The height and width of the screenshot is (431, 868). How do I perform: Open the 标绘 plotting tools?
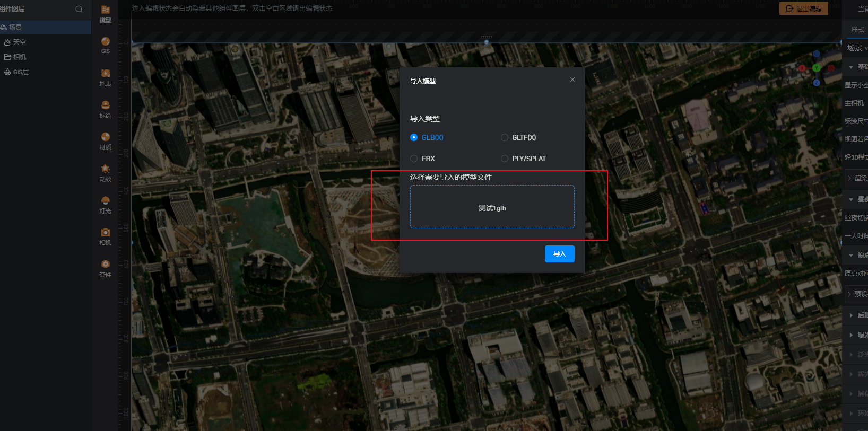click(106, 109)
